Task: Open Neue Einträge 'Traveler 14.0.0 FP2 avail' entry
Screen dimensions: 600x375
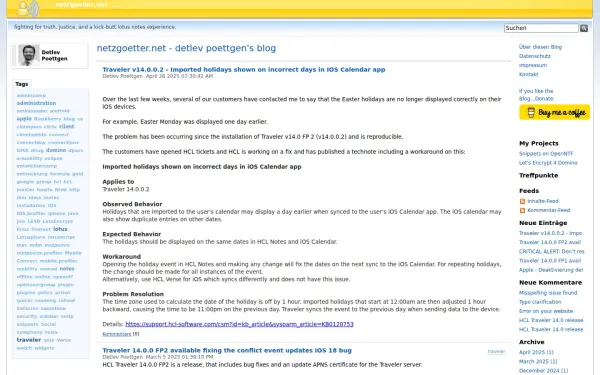Action: [550, 243]
